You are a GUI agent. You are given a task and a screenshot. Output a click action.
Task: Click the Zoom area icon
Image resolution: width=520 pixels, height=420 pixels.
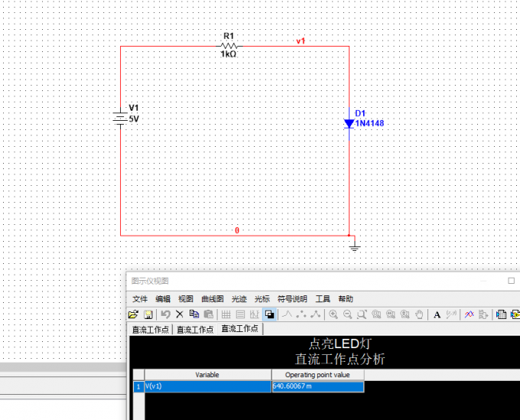point(362,314)
